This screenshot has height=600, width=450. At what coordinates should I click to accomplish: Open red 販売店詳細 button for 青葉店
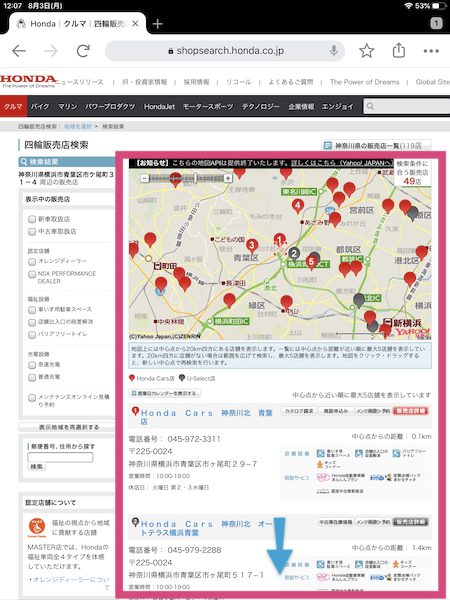[411, 411]
